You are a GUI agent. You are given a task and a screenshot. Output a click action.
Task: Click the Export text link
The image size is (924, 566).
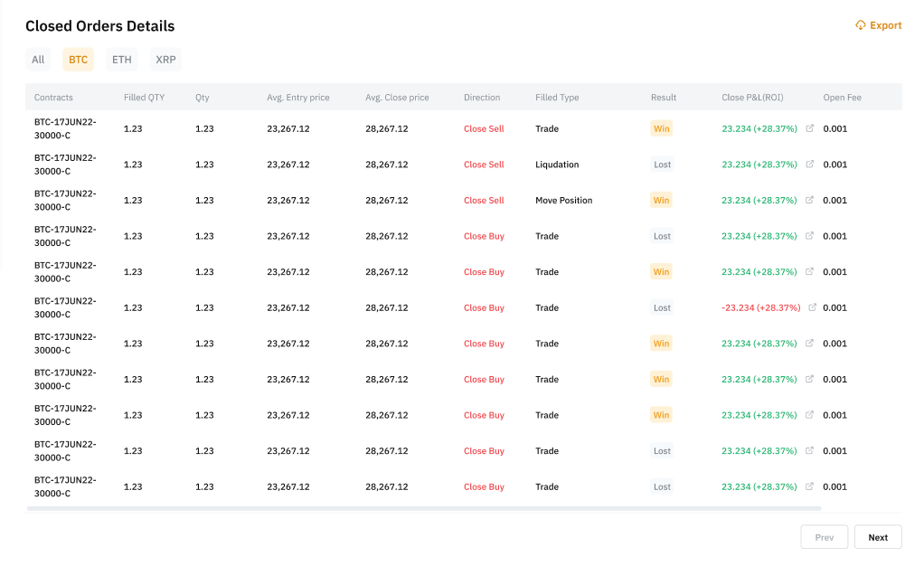click(x=885, y=25)
